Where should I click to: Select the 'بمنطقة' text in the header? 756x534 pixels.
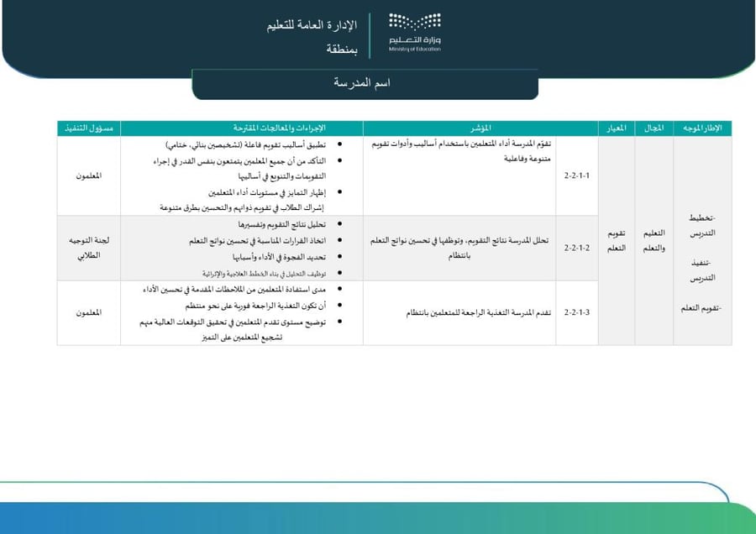342,49
